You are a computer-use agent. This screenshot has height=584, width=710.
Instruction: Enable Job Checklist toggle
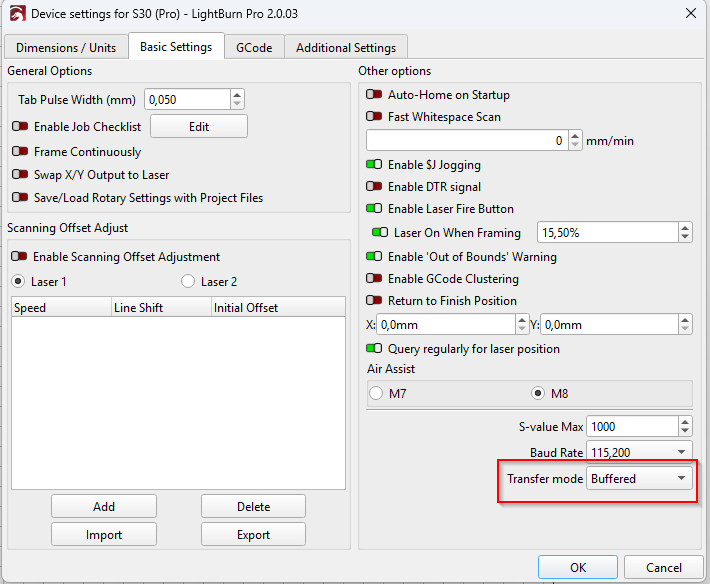tap(20, 127)
